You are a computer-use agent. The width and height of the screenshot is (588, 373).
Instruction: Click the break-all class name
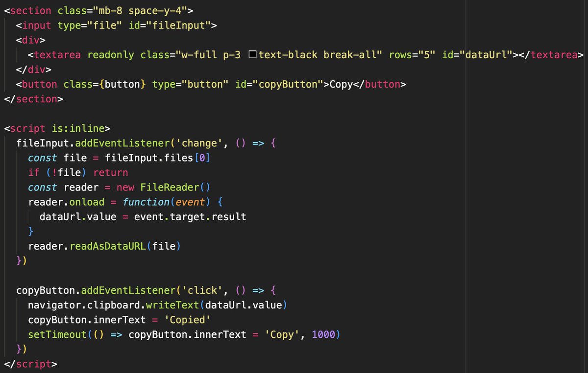[350, 55]
